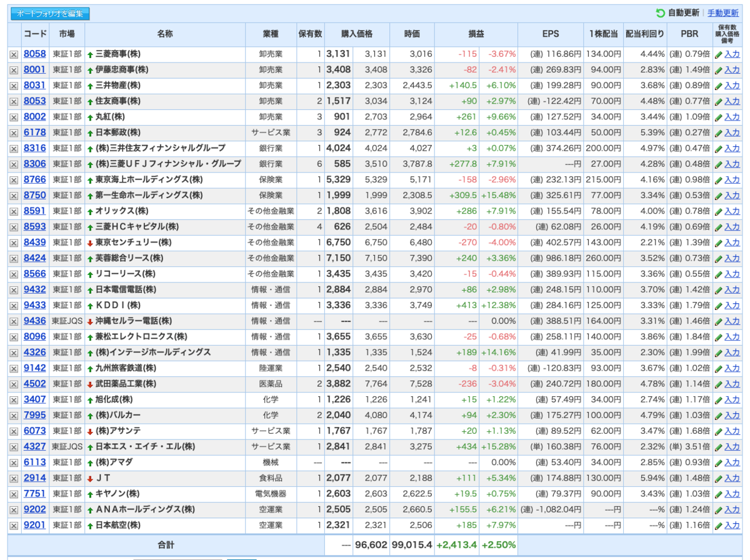
Task: Click the 入力 link for 第一生命ホールディングス
Action: point(732,196)
